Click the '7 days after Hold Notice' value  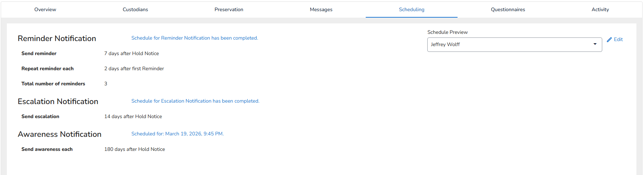[x=131, y=54]
